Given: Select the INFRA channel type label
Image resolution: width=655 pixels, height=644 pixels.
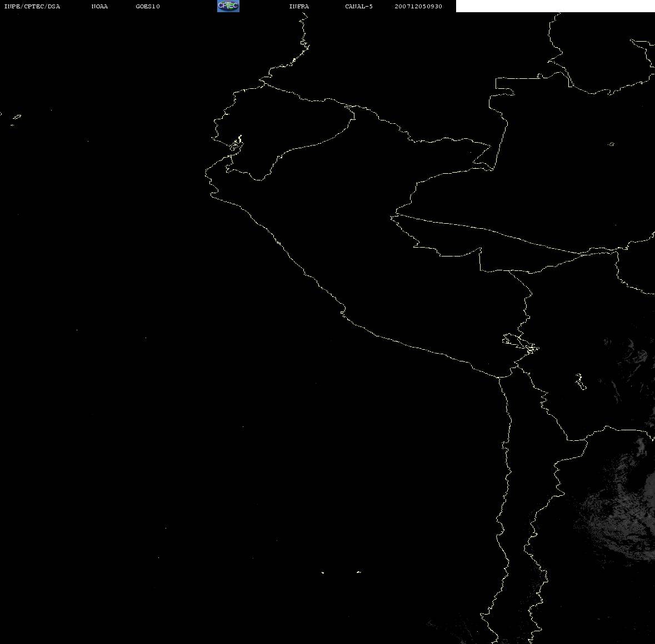Looking at the screenshot, I should (x=299, y=7).
